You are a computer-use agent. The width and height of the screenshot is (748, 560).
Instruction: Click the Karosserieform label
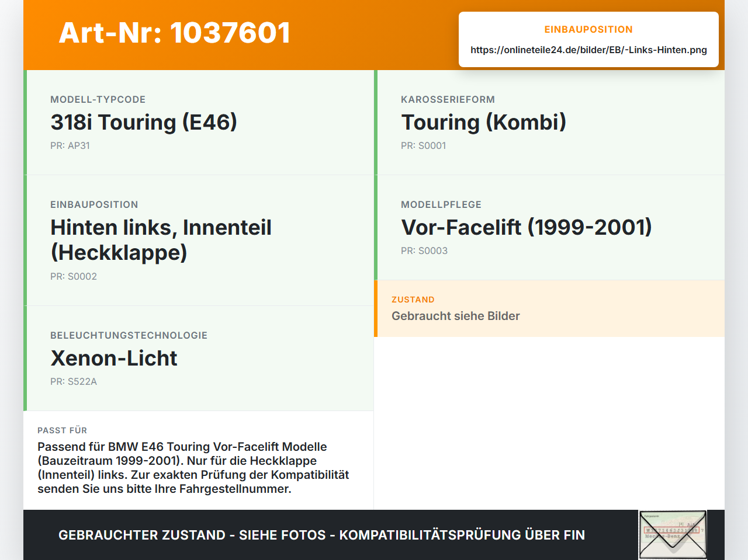(448, 99)
